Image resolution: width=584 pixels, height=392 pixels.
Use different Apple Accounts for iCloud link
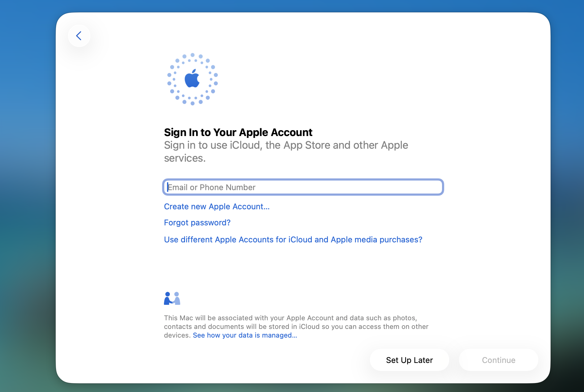(x=293, y=240)
